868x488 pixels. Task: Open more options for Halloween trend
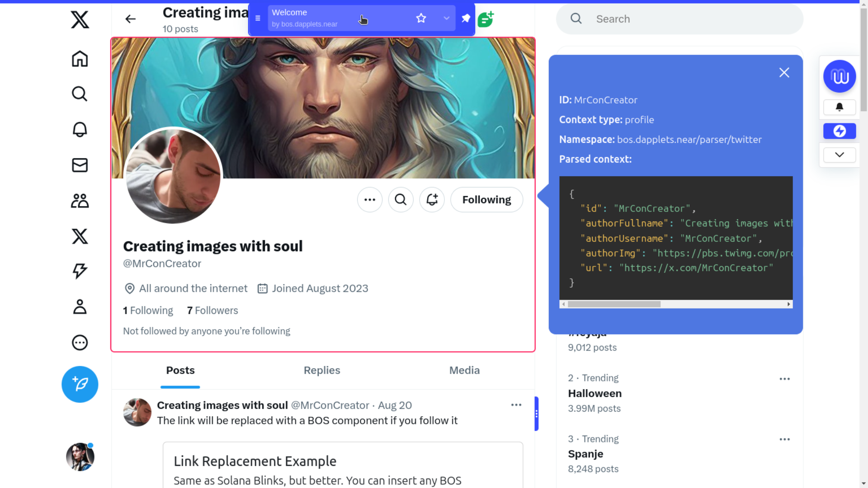tap(784, 379)
